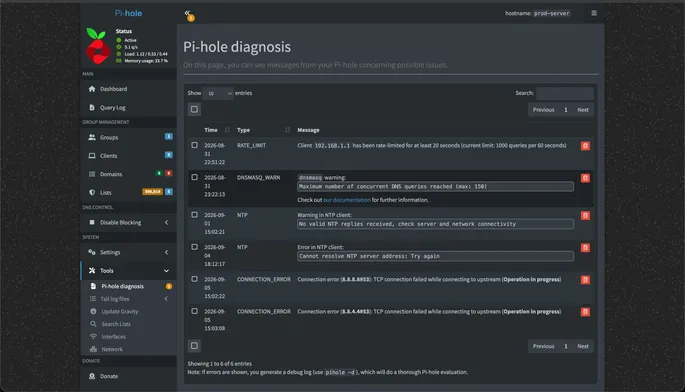This screenshot has height=392, width=685.
Task: Collapse the sidebar with double-chevron icon
Action: click(x=187, y=13)
